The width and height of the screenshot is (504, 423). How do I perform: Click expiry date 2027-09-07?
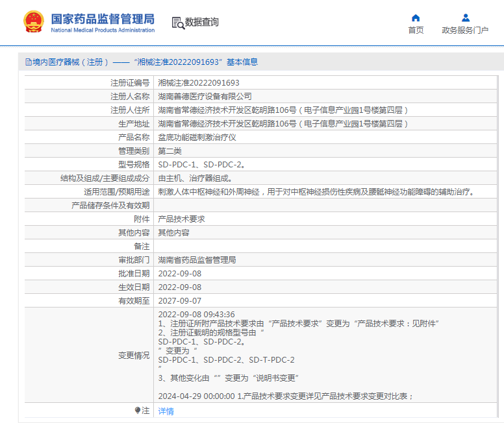pos(180,301)
